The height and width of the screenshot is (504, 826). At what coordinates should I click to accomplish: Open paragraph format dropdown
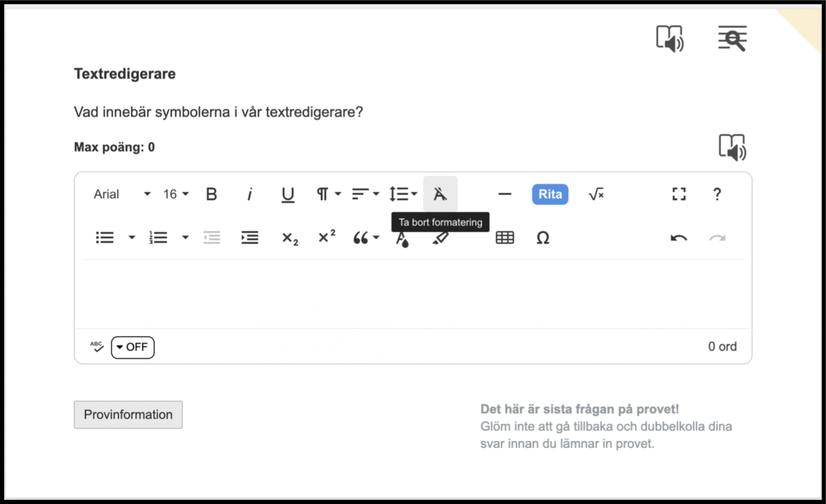pos(328,194)
